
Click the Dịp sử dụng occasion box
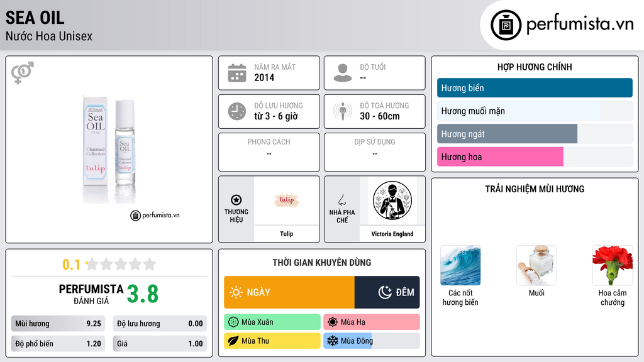click(375, 152)
